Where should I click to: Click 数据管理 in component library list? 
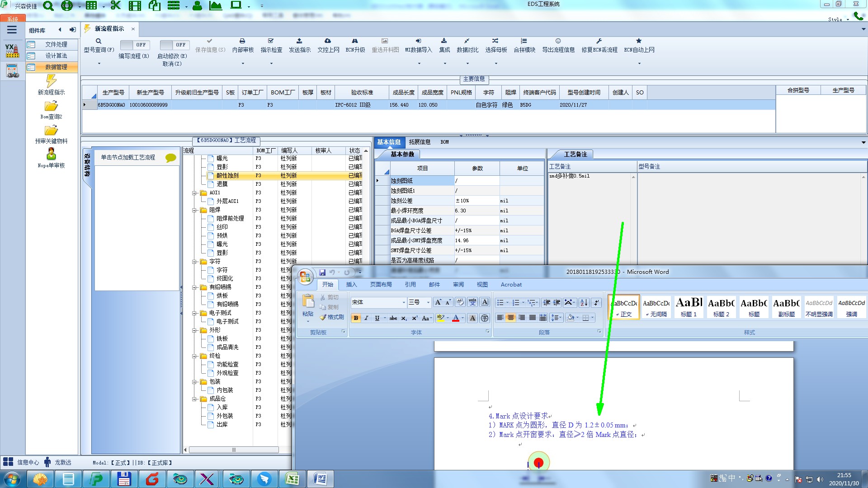56,67
